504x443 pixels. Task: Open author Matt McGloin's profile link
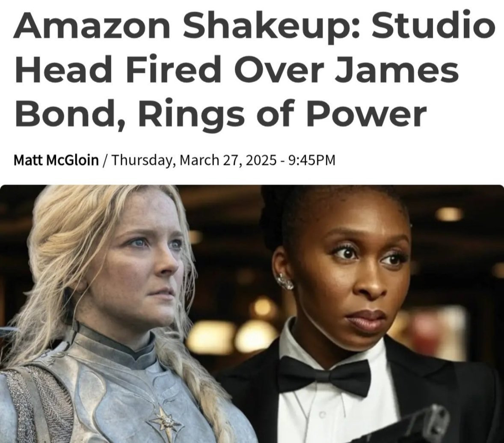tap(56, 160)
